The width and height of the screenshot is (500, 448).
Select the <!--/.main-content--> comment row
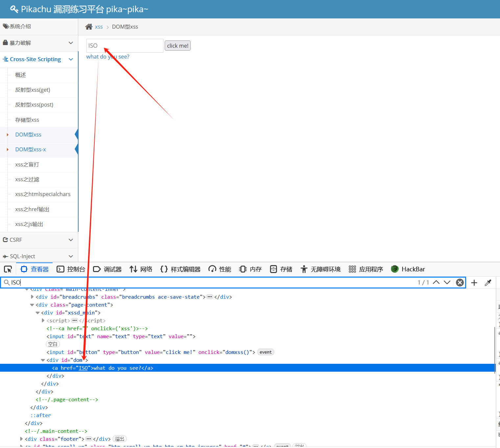coord(56,431)
